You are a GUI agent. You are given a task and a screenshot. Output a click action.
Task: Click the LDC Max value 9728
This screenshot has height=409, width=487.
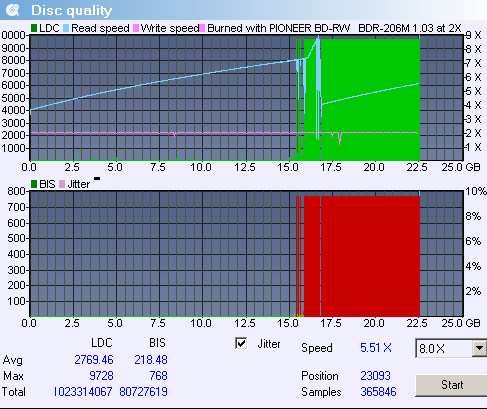tap(101, 376)
